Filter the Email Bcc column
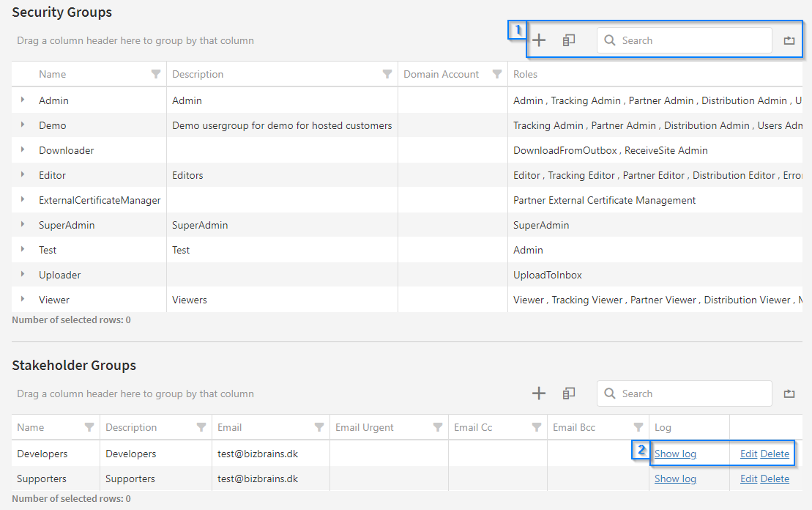Screen dimensions: 812x510 (x=638, y=427)
